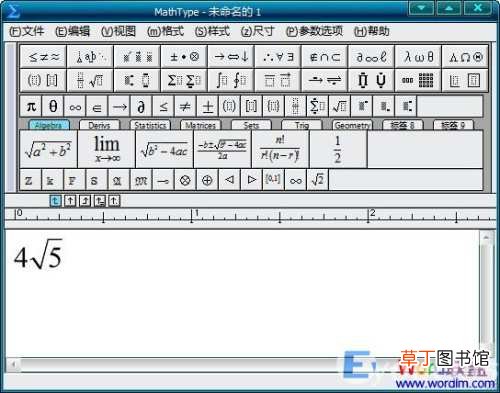The image size is (500, 393).
Task: Insert the sqrt(a²+b²) expression
Action: (49, 149)
